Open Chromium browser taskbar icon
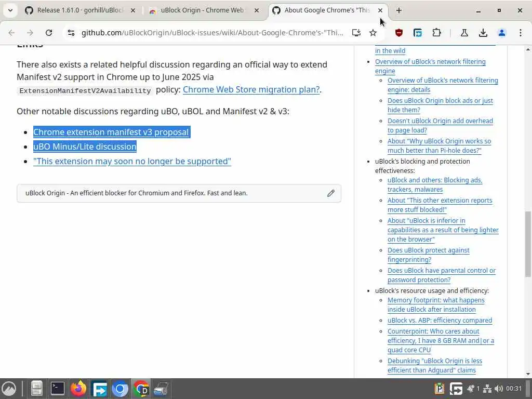The height and width of the screenshot is (399, 532). (120, 389)
